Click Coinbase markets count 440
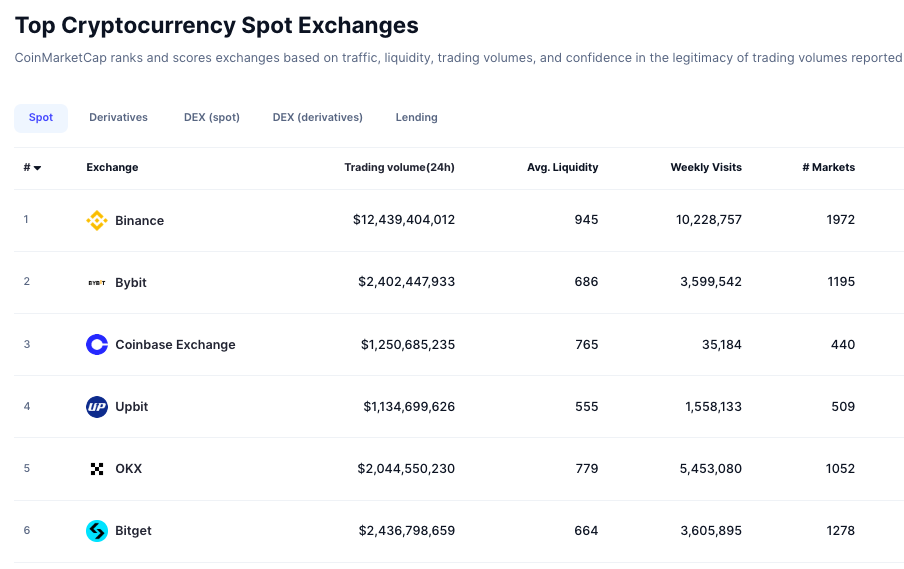The image size is (904, 569). coord(843,345)
